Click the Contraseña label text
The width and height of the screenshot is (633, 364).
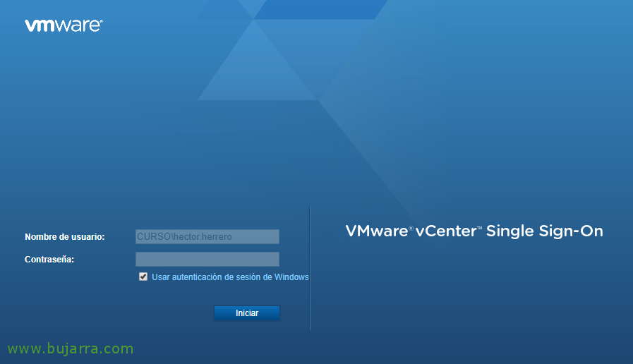[49, 260]
